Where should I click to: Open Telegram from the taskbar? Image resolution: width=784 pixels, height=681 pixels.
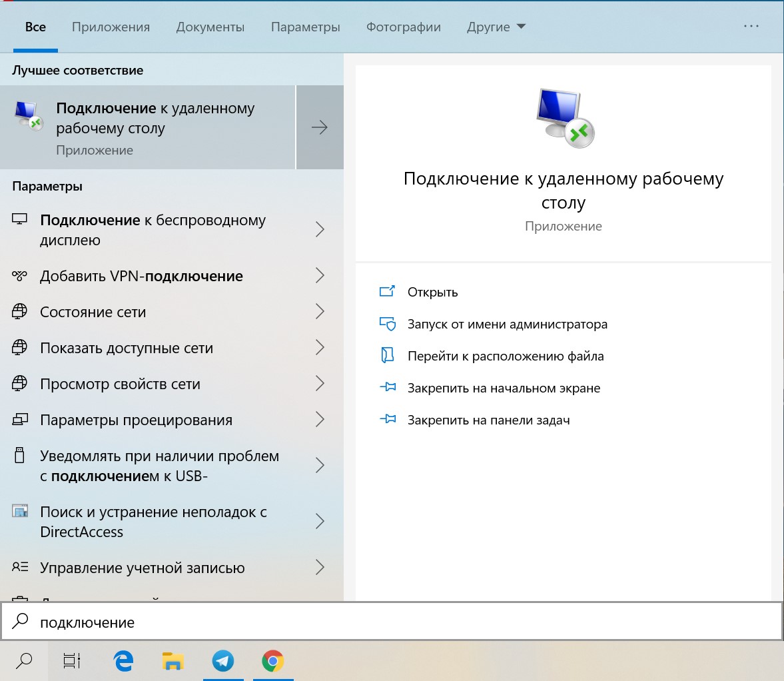tap(223, 660)
